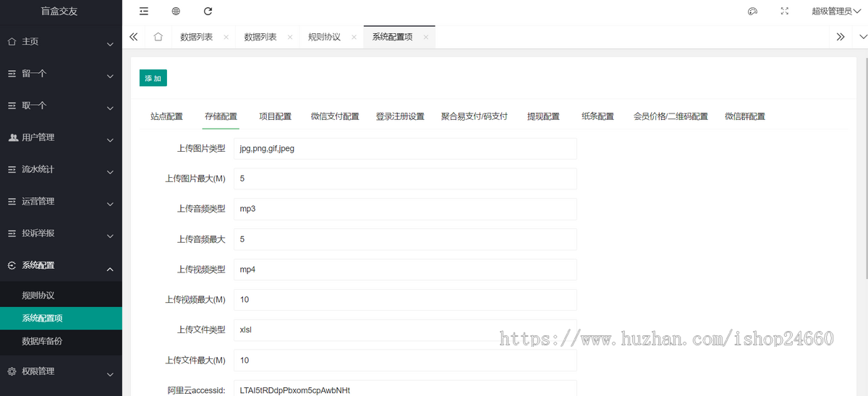This screenshot has height=396, width=868.
Task: Click the 上传文件最大(M) input field
Action: [x=405, y=361]
